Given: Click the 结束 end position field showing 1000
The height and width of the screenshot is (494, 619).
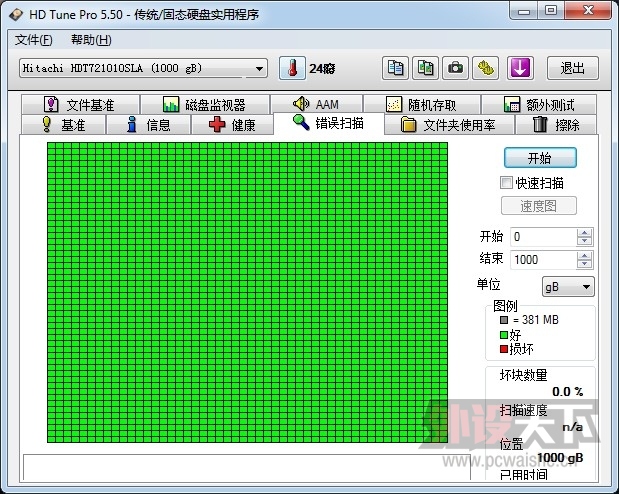Looking at the screenshot, I should point(544,260).
